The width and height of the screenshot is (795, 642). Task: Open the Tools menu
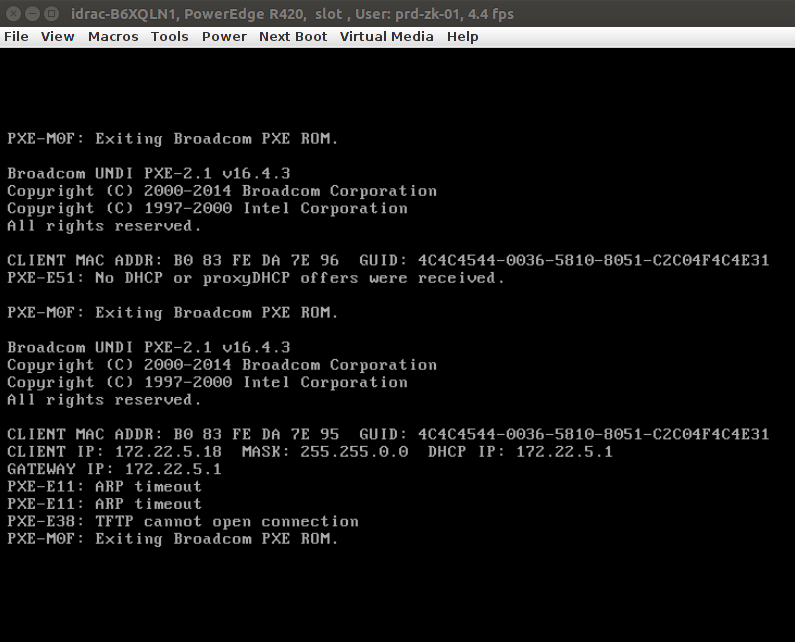point(169,37)
